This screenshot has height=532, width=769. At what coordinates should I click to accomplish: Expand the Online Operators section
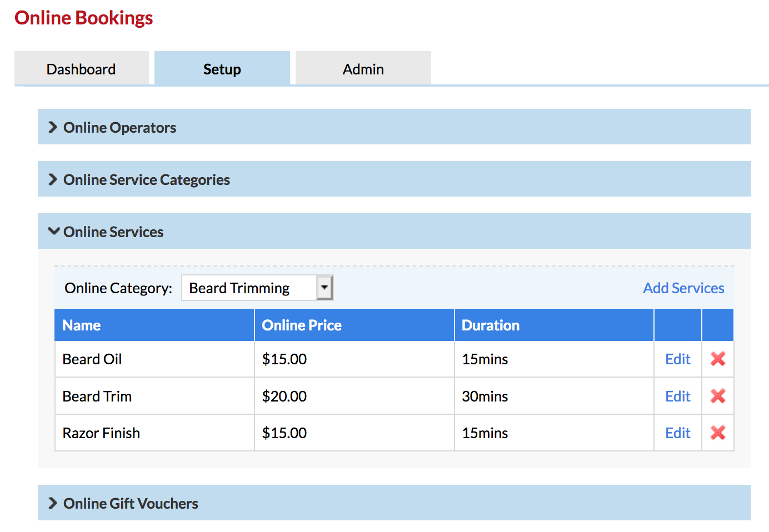[119, 127]
